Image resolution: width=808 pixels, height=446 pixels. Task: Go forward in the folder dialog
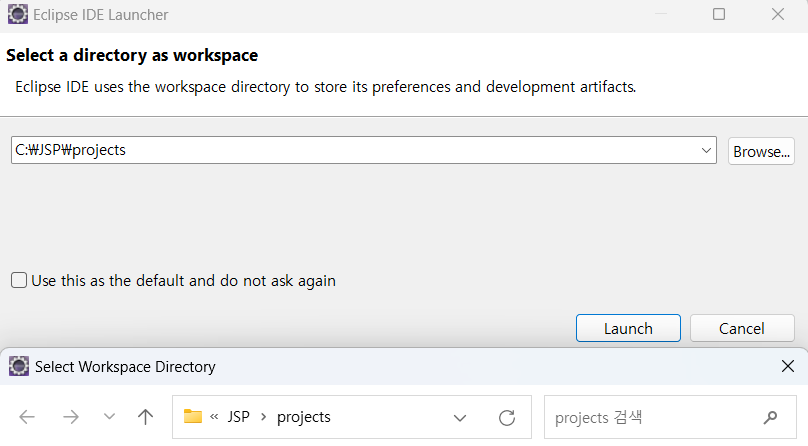[71, 417]
